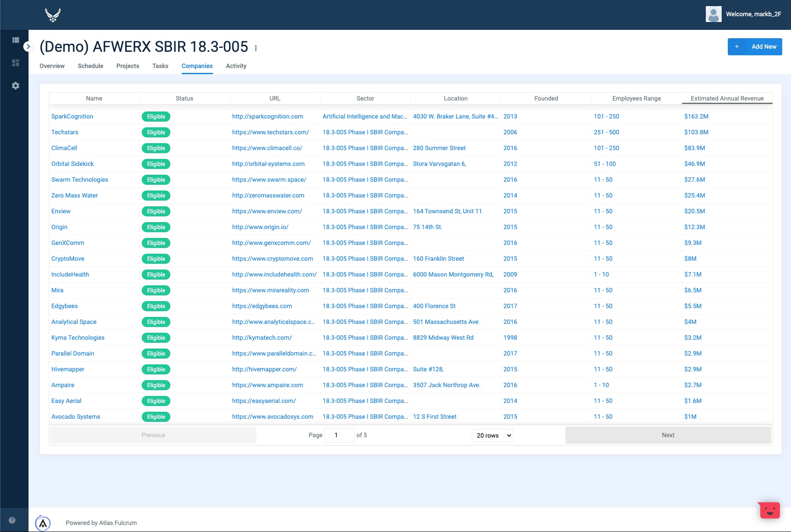791x532 pixels.
Task: Open the SparkCognition company link
Action: point(72,116)
